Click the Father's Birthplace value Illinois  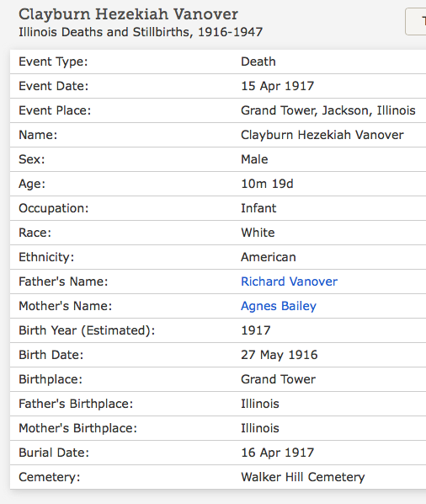coord(259,404)
